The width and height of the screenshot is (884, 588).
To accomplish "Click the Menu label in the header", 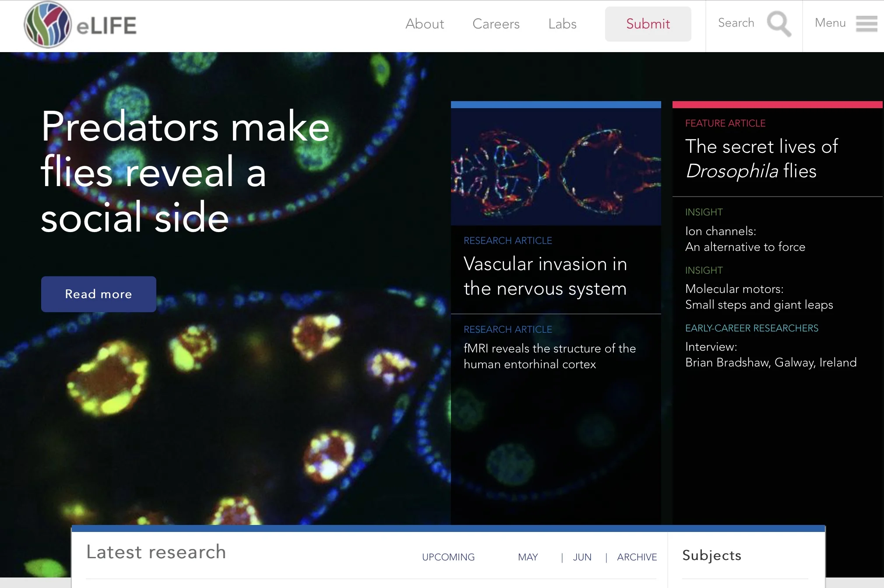I will 830,23.
